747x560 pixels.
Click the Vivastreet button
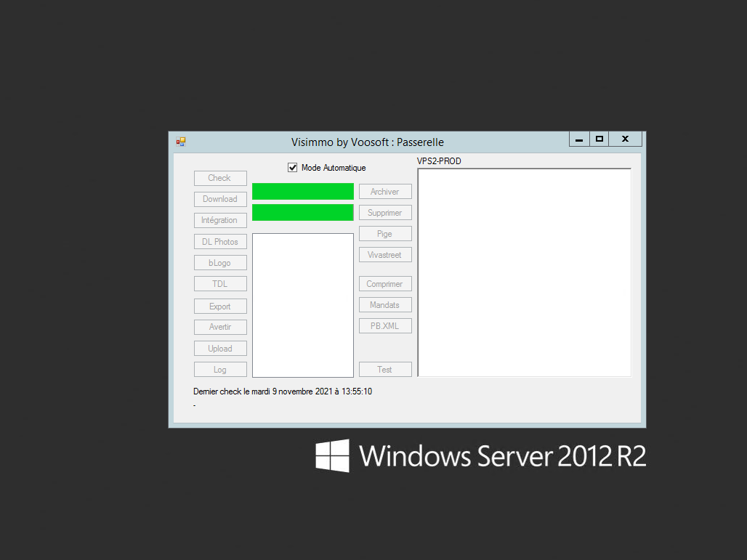point(385,255)
